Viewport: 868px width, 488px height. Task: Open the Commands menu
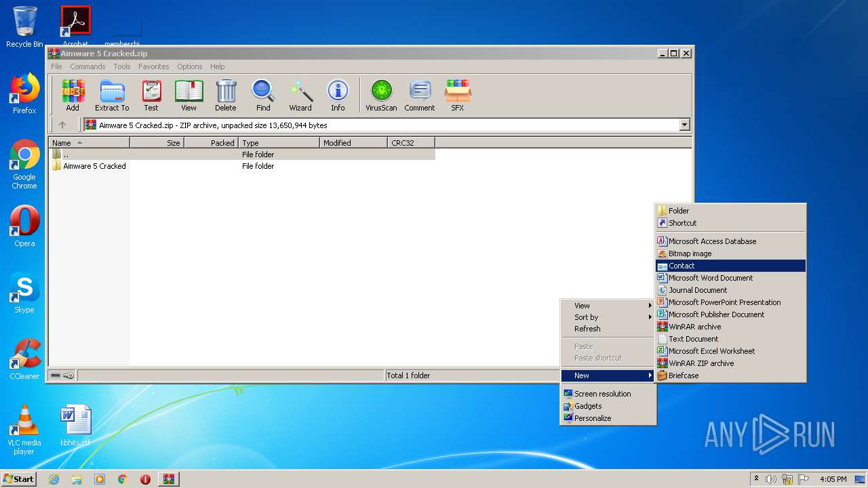(x=87, y=66)
